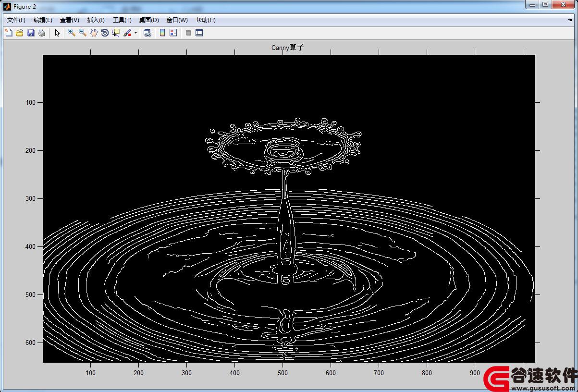
Task: Select the Data Cursor tool
Action: [x=116, y=33]
